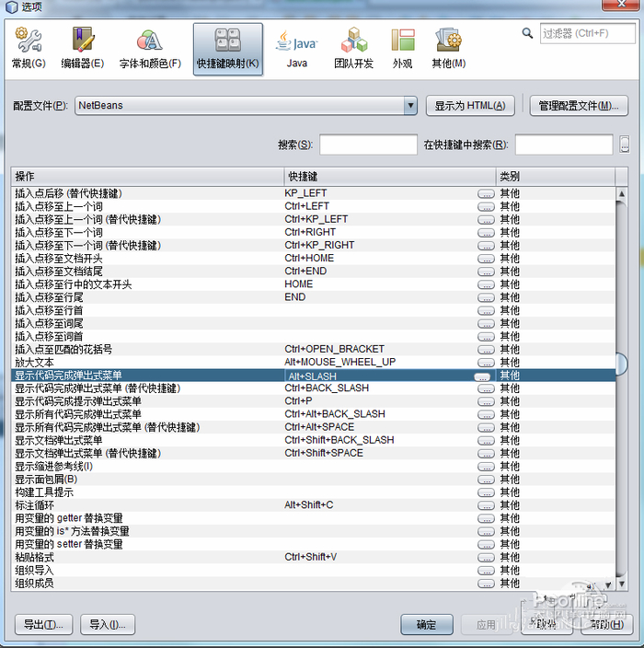This screenshot has width=644, height=648.
Task: Click the 搜索(S) search input field
Action: 368,145
